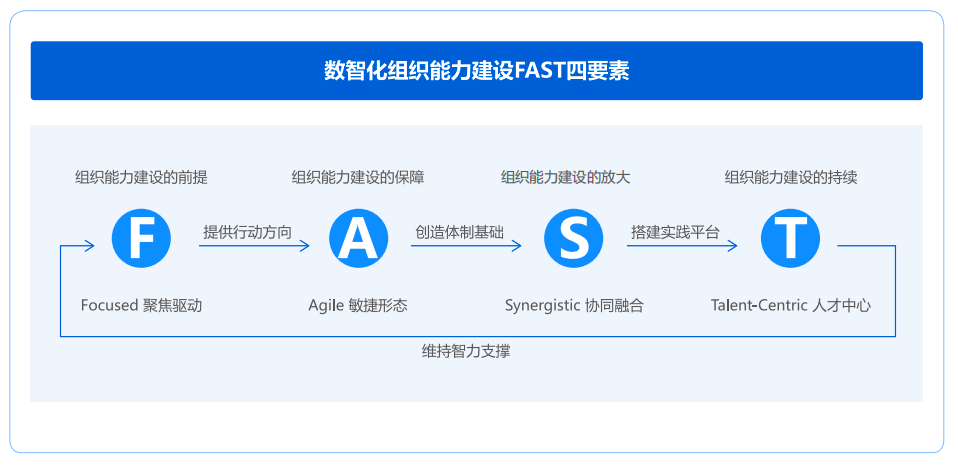Select the blue S circle icon
958x466 pixels.
(574, 238)
